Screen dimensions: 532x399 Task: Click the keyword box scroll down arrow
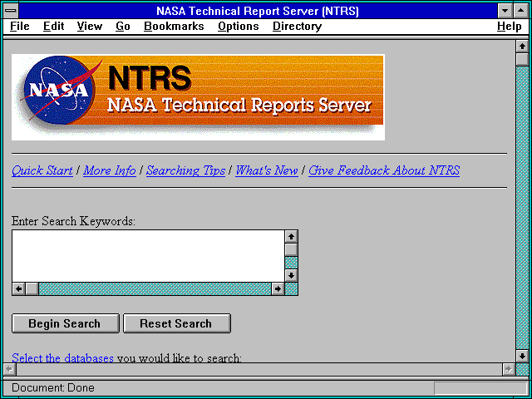[291, 275]
